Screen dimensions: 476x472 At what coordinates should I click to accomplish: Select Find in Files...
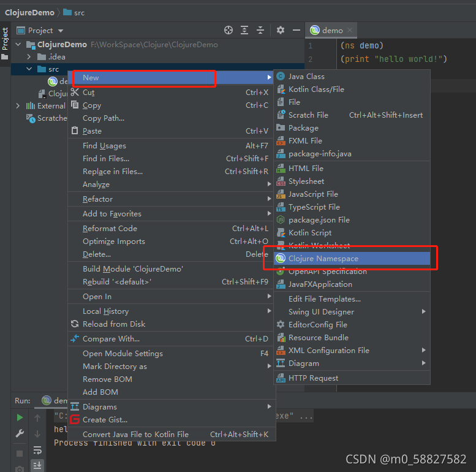tap(172, 159)
